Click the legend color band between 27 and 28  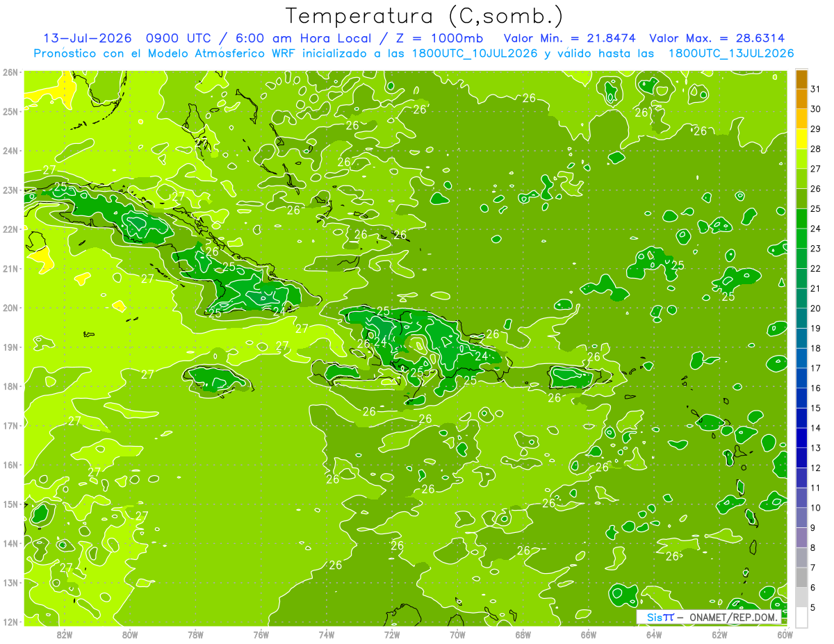[x=801, y=159]
